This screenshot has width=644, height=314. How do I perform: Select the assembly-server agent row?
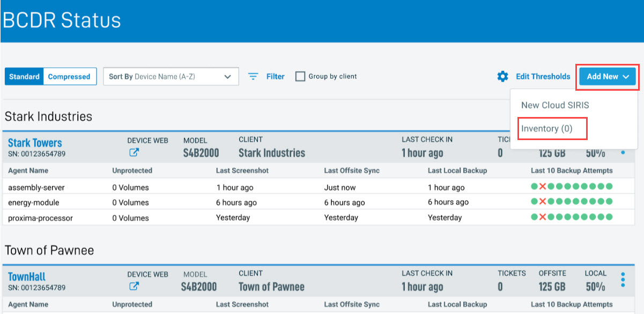tap(33, 187)
